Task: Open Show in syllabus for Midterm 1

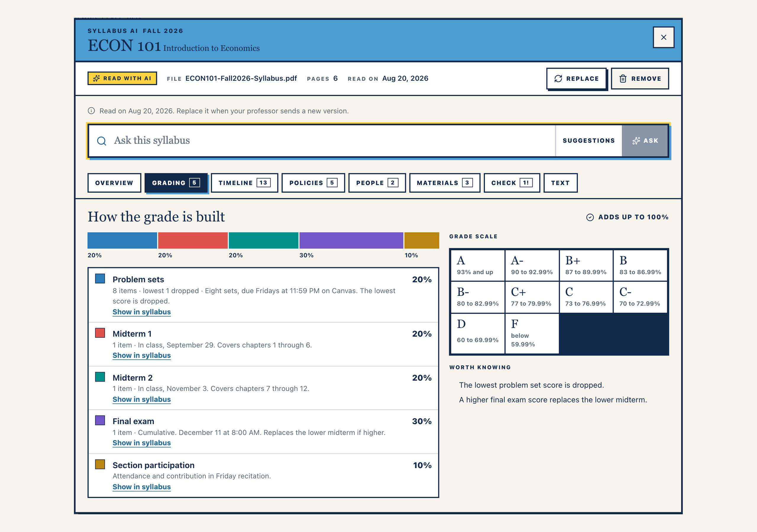Action: point(142,355)
